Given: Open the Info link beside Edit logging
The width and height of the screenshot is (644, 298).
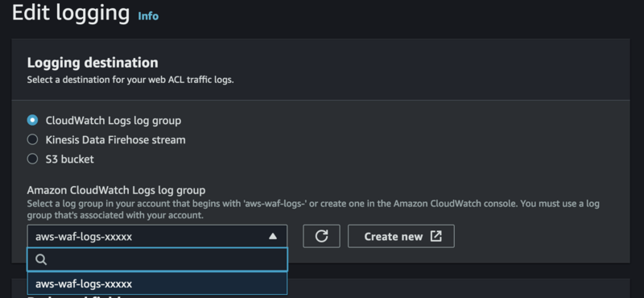Looking at the screenshot, I should (x=148, y=16).
